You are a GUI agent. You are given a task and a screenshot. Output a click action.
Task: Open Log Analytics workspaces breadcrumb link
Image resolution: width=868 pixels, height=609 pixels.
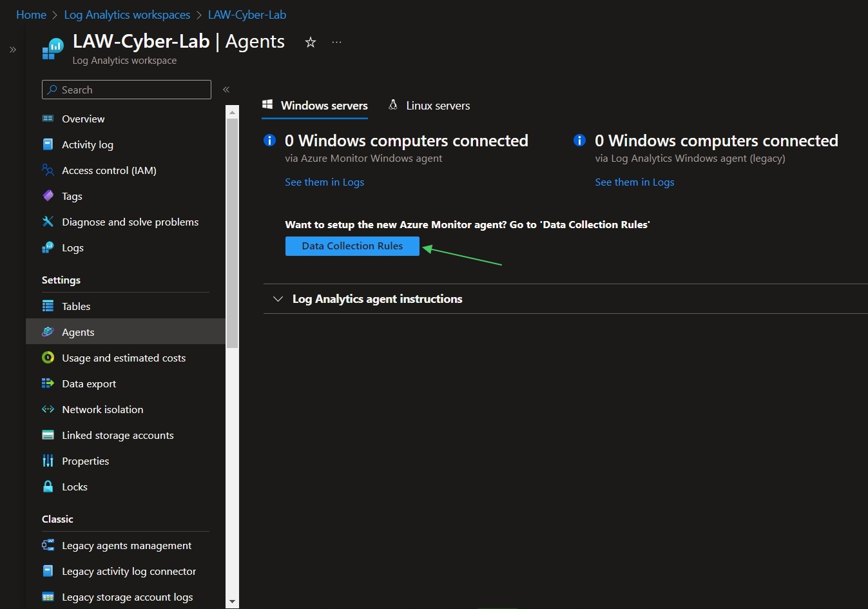pyautogui.click(x=127, y=15)
